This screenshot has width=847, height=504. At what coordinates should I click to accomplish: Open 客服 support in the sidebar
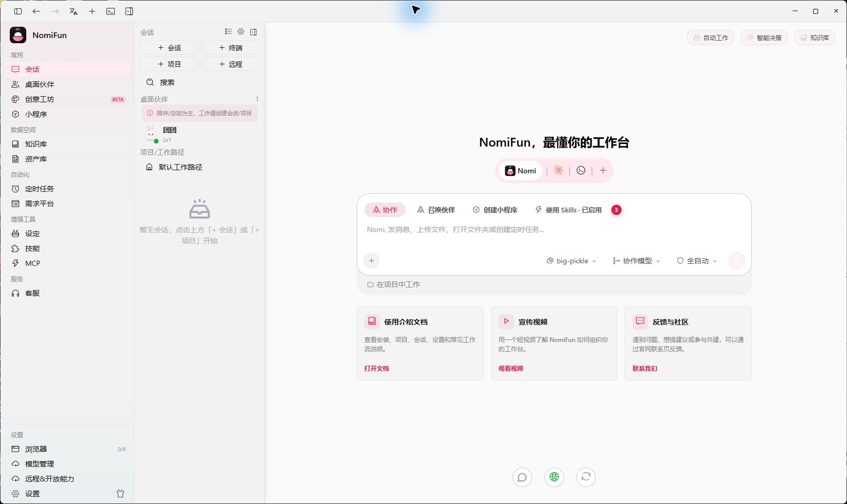[x=68, y=293]
